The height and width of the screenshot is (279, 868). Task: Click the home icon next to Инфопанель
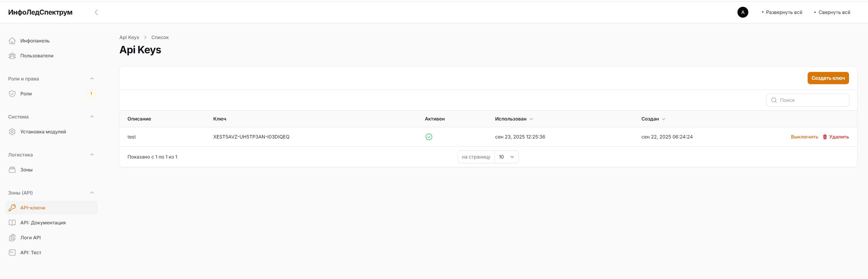tap(12, 41)
